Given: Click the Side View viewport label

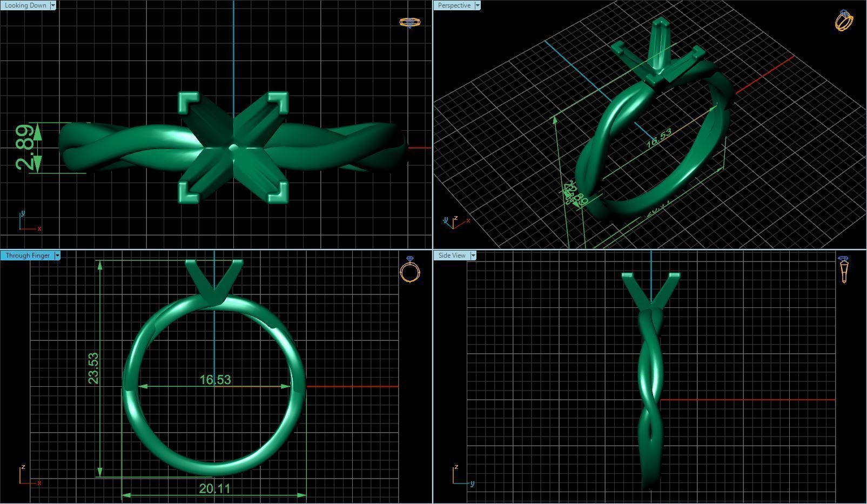Looking at the screenshot, I should 452,256.
